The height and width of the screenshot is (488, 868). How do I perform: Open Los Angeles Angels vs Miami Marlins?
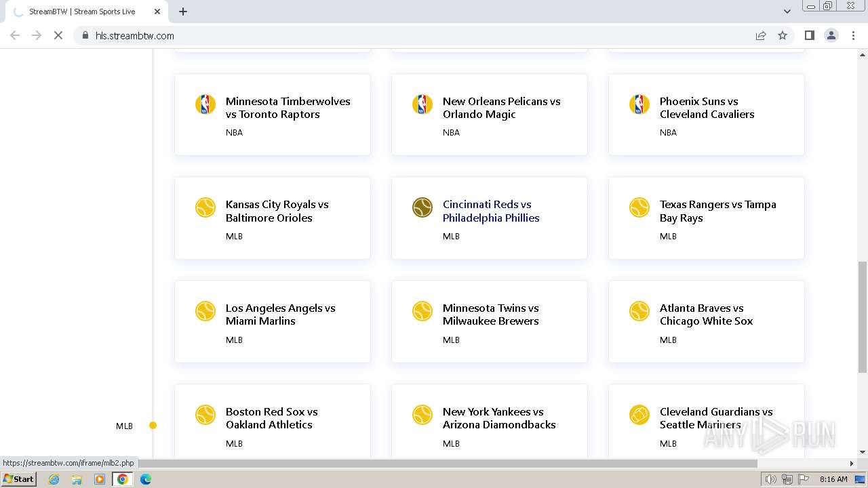click(x=281, y=314)
